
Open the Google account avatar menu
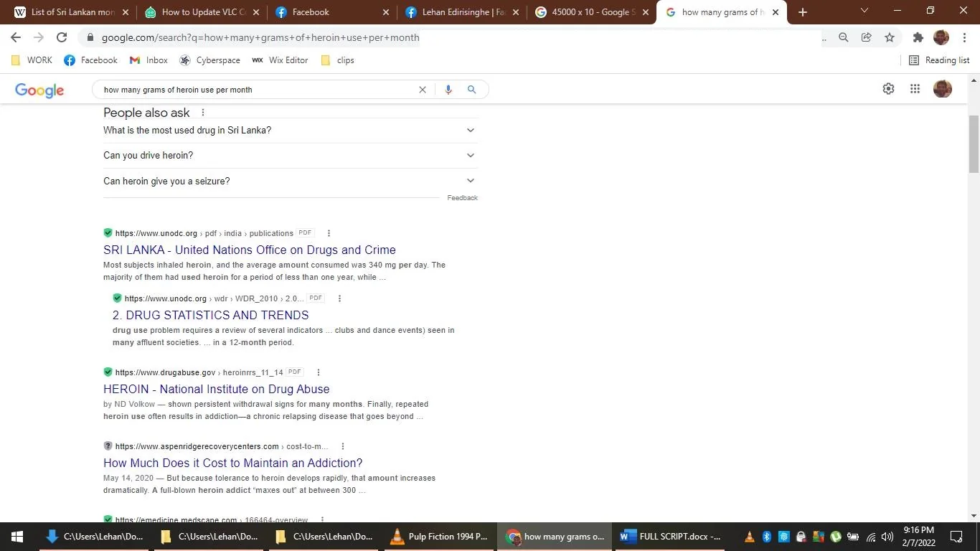point(943,89)
